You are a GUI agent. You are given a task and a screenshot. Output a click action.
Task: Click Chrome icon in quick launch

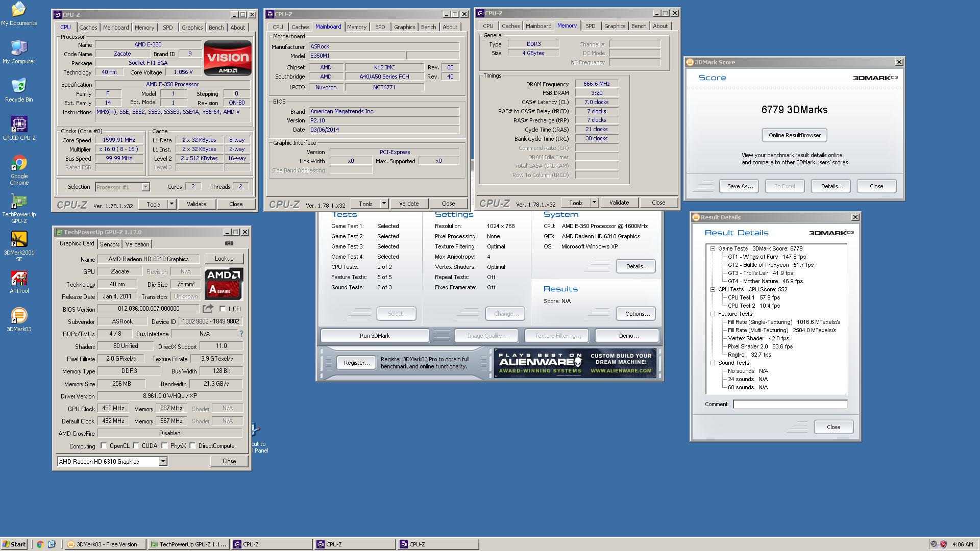click(x=40, y=544)
